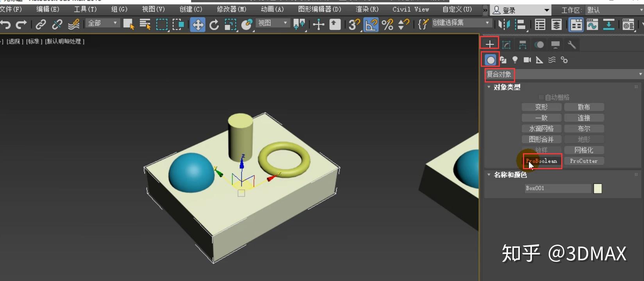Click the Undo arrow icon
644x281 pixels.
(x=5, y=25)
